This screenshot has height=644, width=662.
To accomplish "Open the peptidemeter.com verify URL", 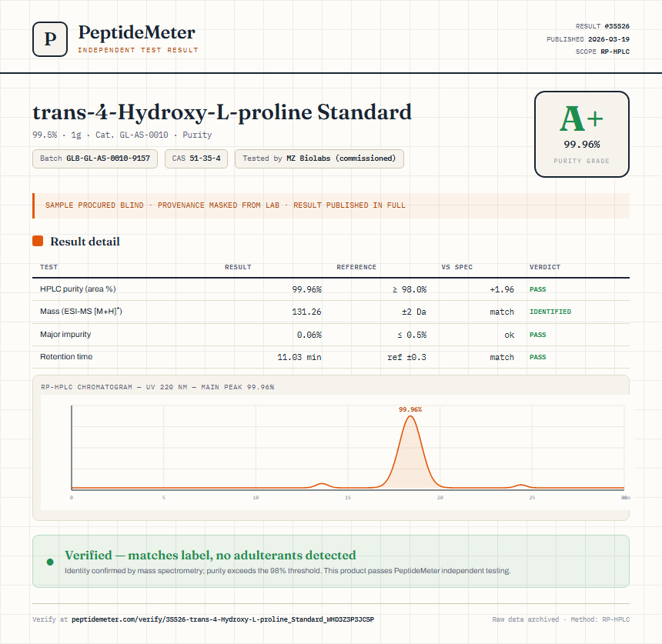I will [222, 619].
